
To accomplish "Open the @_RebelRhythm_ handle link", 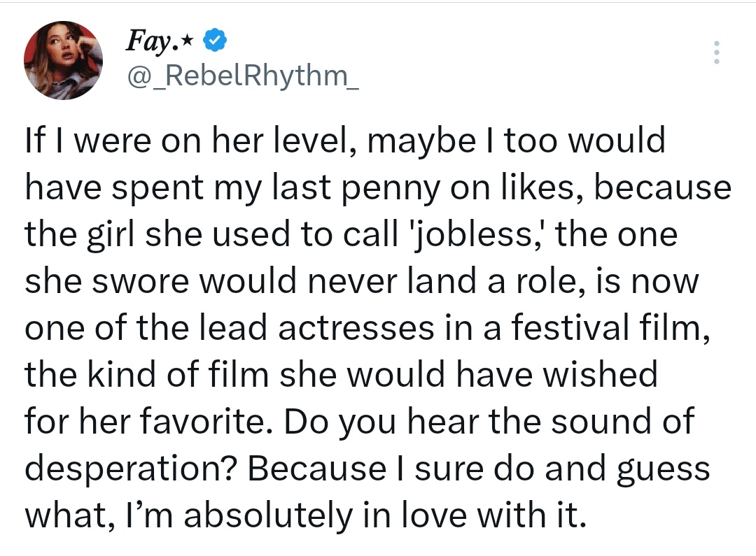I will pyautogui.click(x=243, y=73).
